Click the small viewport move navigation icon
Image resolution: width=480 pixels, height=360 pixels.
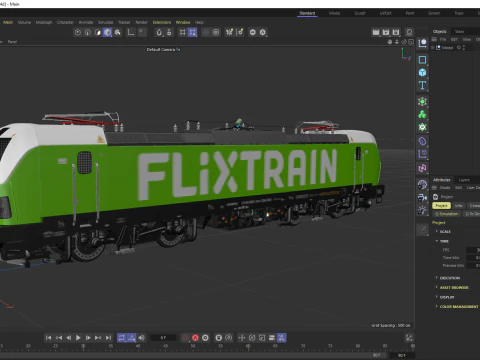(390, 42)
